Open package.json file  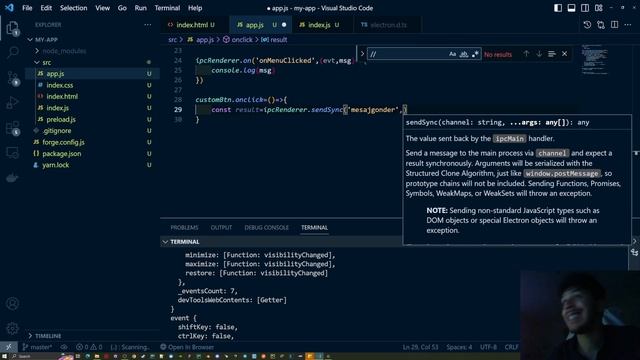point(62,154)
